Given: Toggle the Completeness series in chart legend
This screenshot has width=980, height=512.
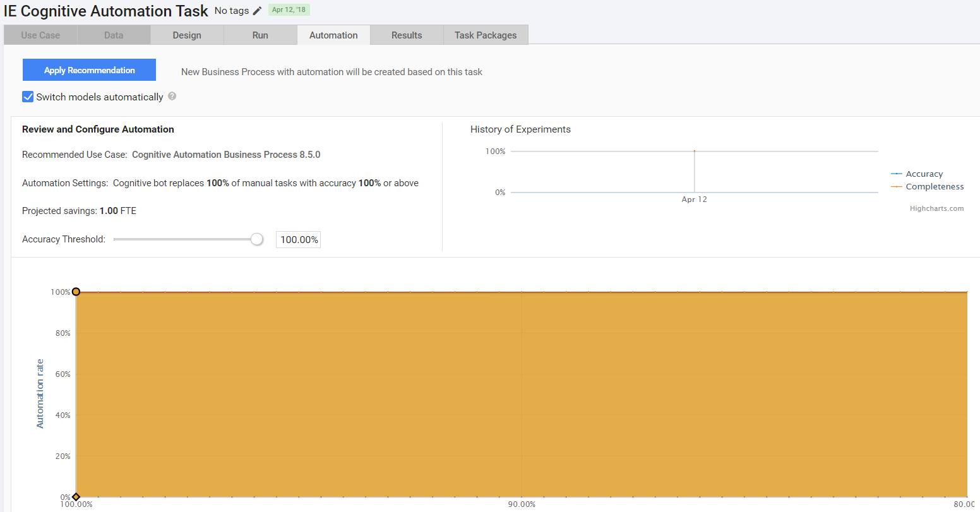Looking at the screenshot, I should (x=928, y=186).
